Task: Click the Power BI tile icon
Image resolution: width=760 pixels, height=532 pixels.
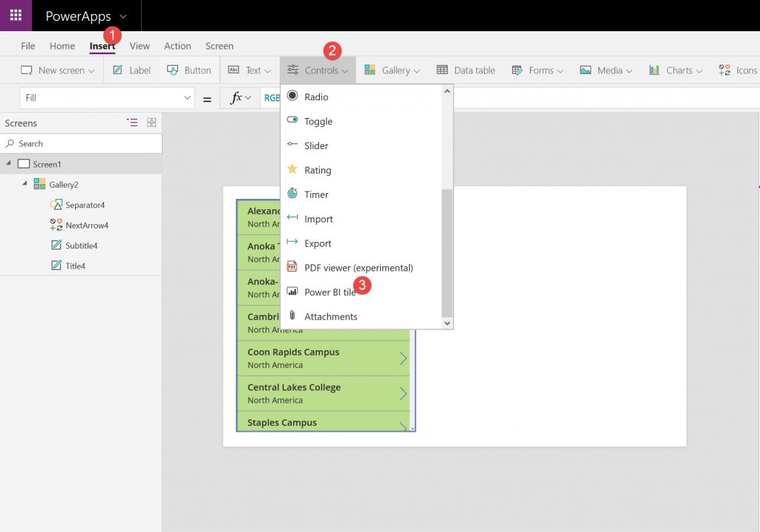Action: click(x=292, y=292)
